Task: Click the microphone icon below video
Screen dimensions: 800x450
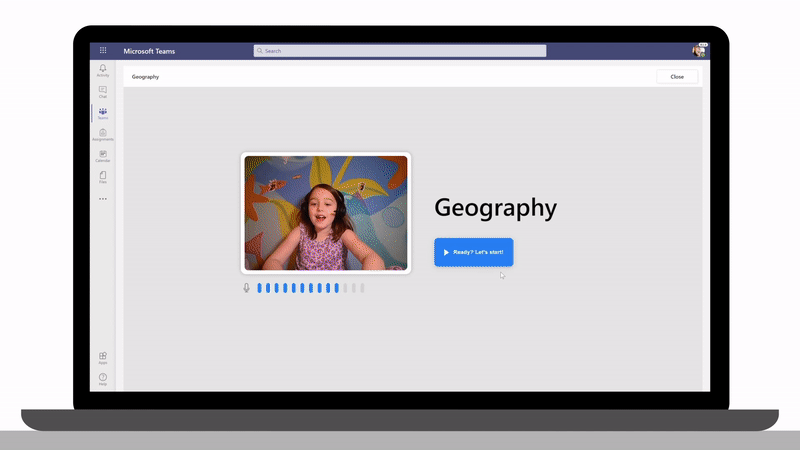Action: click(x=246, y=288)
